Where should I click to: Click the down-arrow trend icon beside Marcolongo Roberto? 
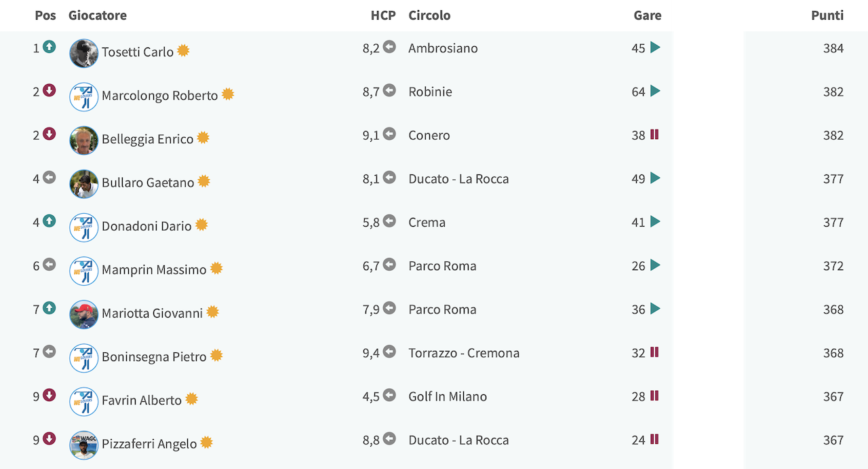point(49,90)
